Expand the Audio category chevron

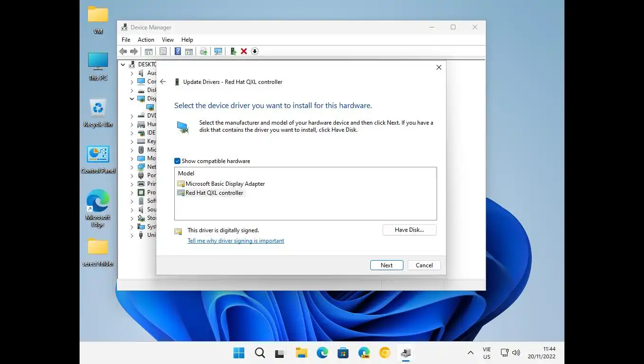tap(132, 73)
